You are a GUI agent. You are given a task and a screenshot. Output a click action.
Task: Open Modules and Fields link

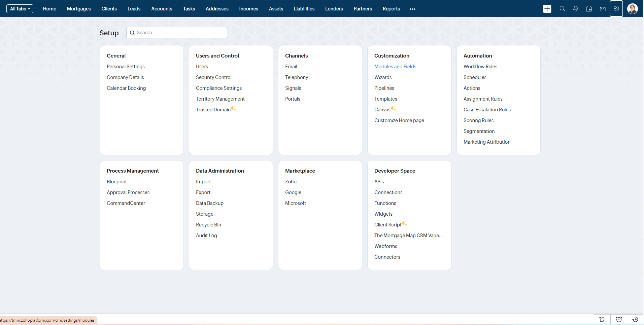(x=395, y=67)
